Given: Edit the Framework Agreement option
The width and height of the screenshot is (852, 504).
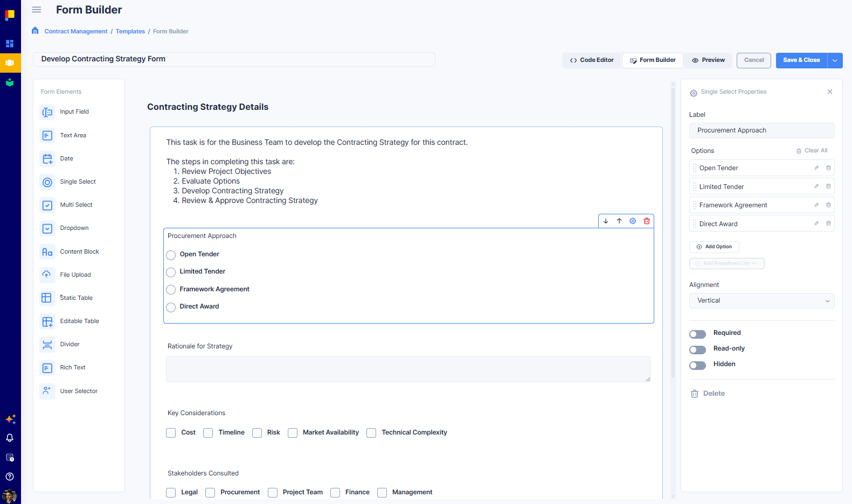Looking at the screenshot, I should 816,205.
